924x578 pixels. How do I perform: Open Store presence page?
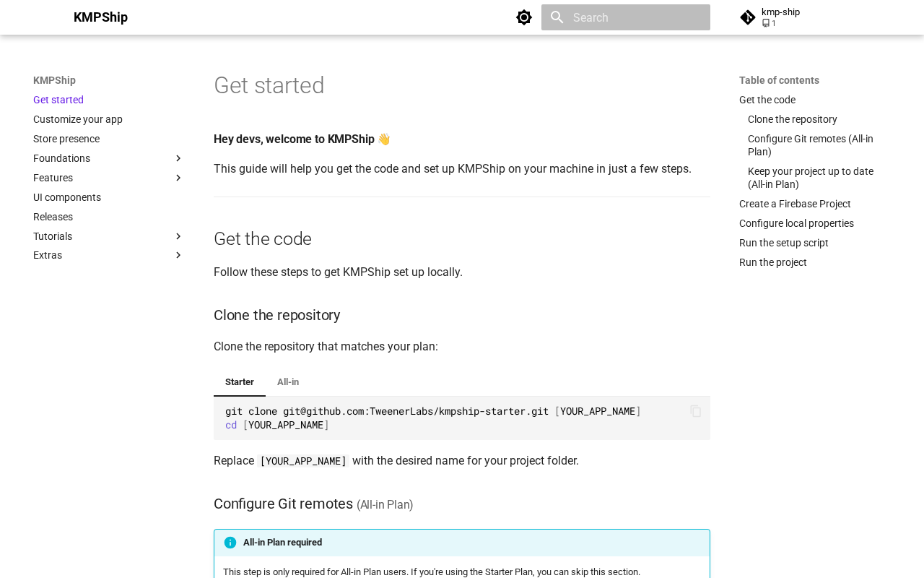(66, 139)
